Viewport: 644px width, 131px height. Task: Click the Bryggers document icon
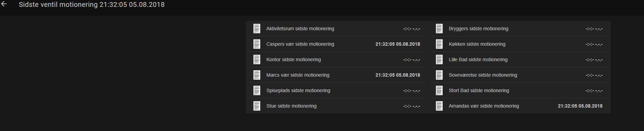(x=439, y=29)
